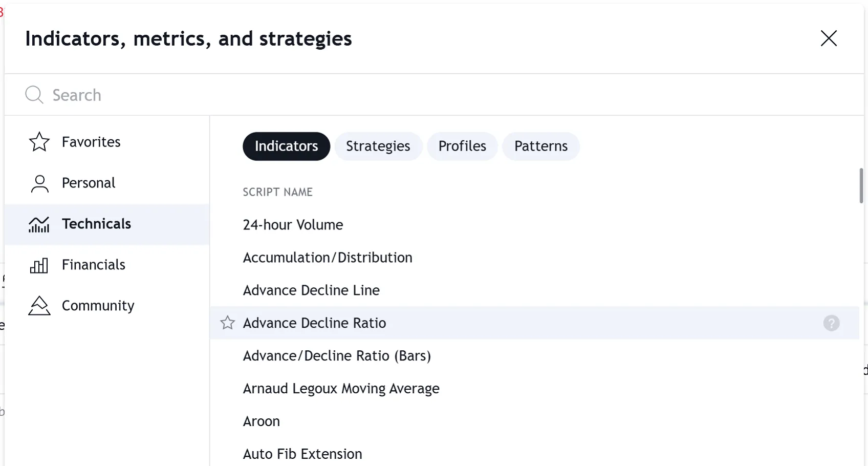Select Advance Decline Line script
Image resolution: width=868 pixels, height=466 pixels.
tap(311, 290)
